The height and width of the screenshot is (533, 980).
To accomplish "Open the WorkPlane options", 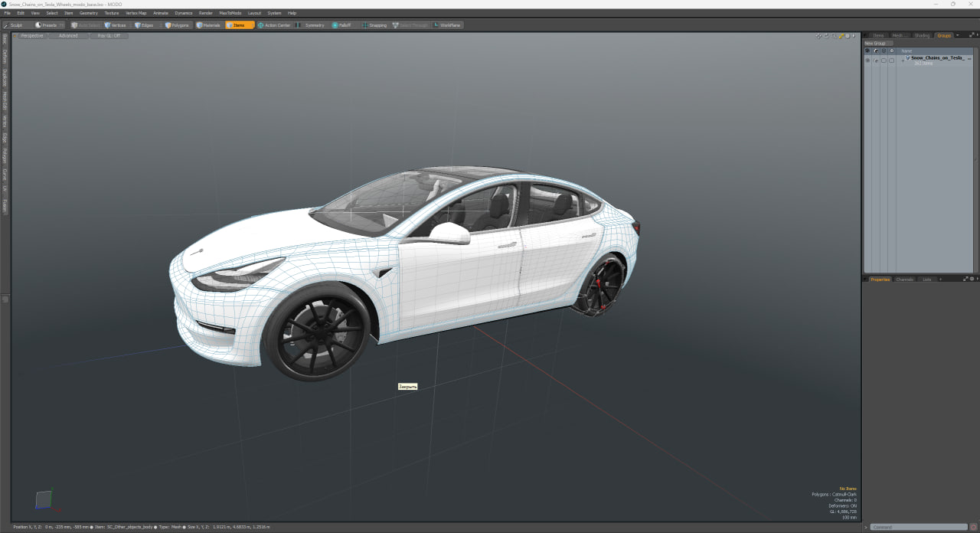I will (448, 25).
